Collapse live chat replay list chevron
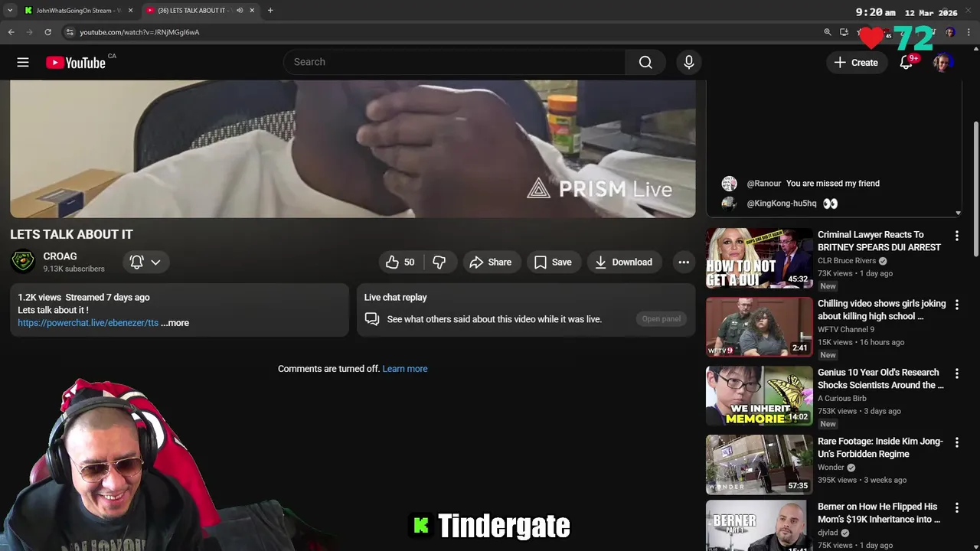 coord(958,213)
